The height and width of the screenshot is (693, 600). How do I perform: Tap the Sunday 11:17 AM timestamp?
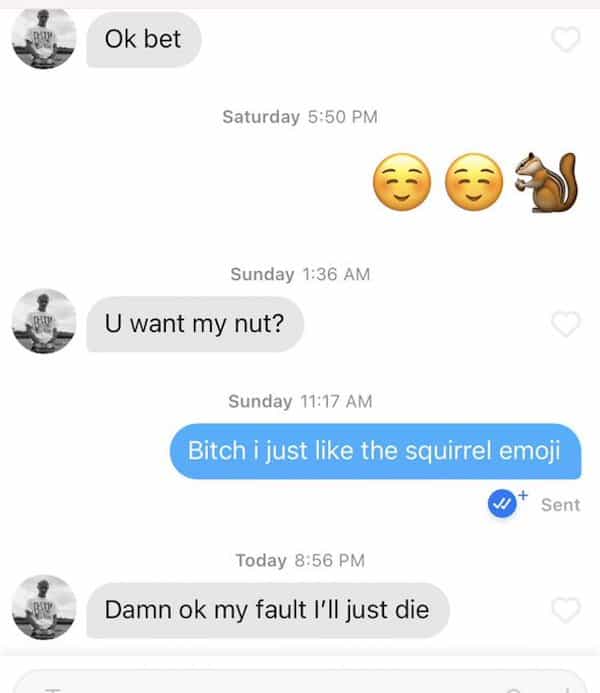click(300, 401)
